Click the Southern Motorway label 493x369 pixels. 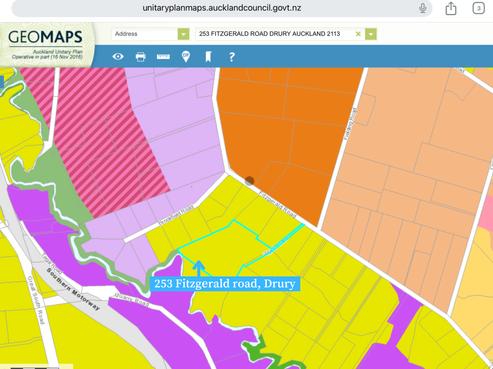tap(73, 289)
